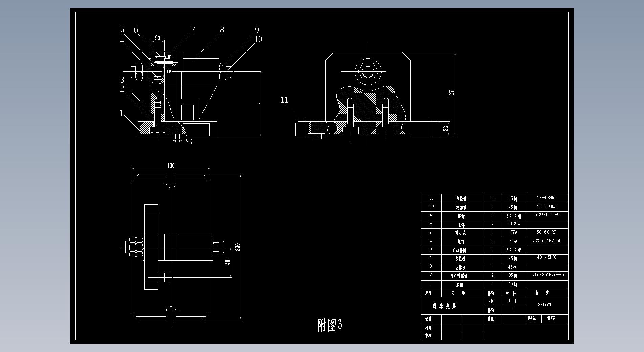Click the '22' base thickness dimension
Screen dimensions: 644x352
tap(446, 128)
